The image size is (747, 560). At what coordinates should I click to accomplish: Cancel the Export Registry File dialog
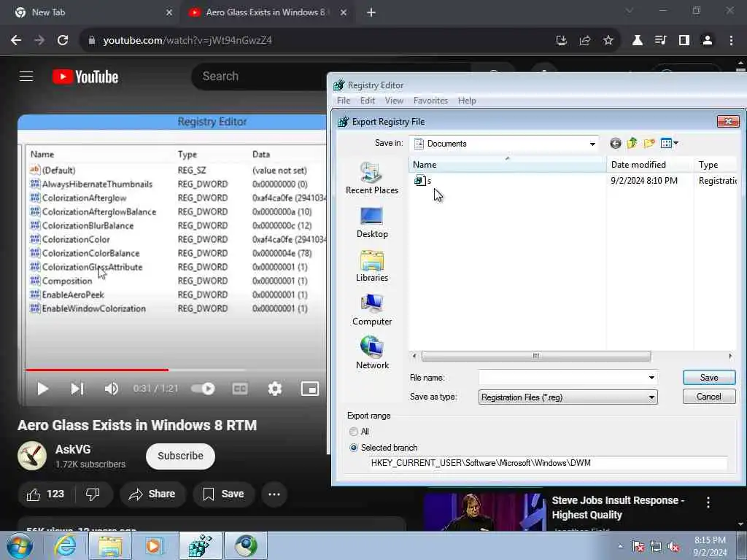click(x=709, y=397)
